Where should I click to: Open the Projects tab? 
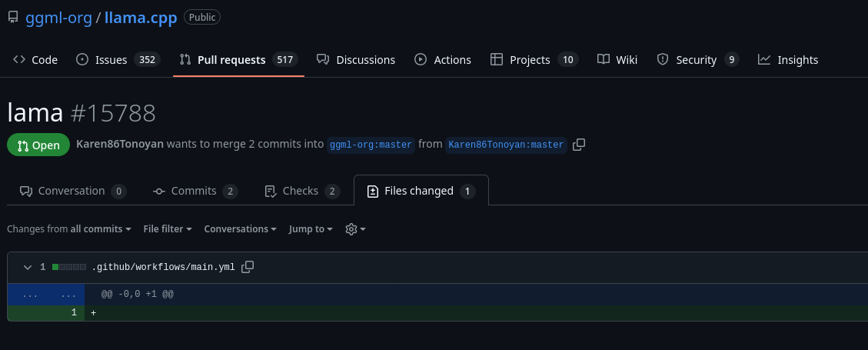pyautogui.click(x=534, y=60)
